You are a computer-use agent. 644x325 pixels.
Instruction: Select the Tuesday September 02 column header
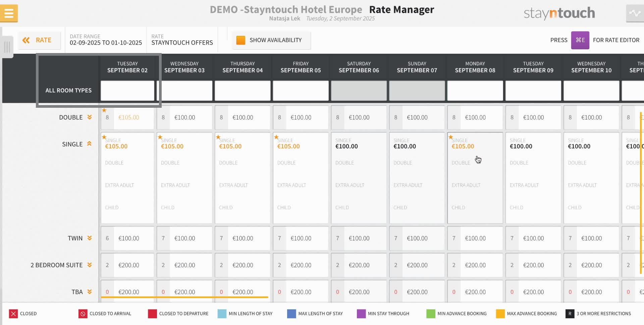point(127,67)
